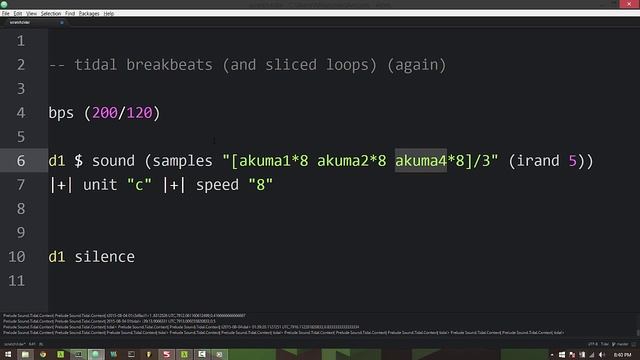Click the cursor position in status bar
Screen dimensions: 640x360
coord(32,344)
